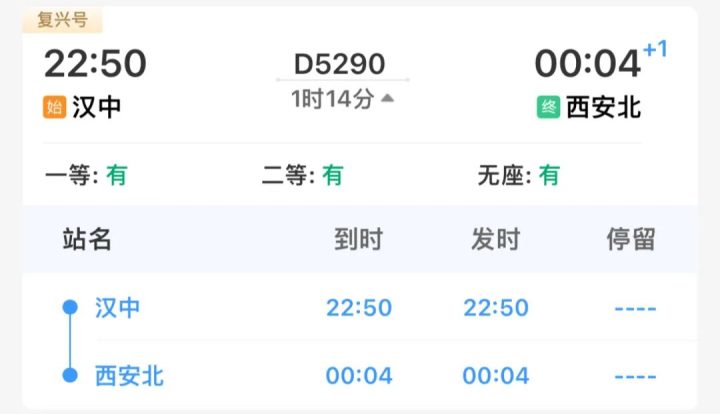Select 汉中 in the stop list
This screenshot has height=414, width=720.
[x=118, y=307]
